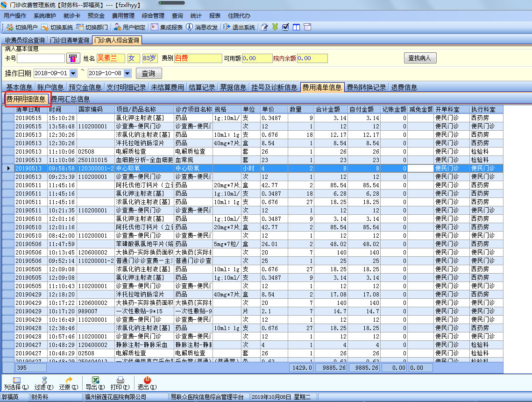Click the 项目/药品名称 column header
This screenshot has width=532, height=402.
coord(144,109)
